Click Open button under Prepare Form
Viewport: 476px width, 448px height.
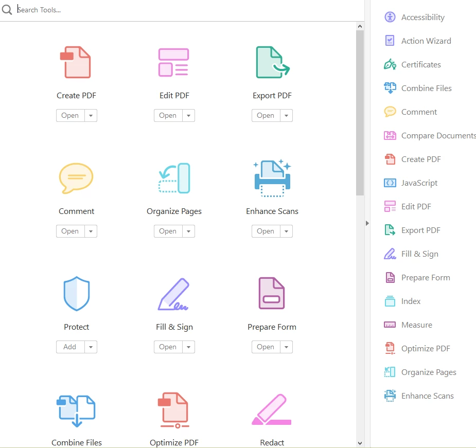pos(266,347)
